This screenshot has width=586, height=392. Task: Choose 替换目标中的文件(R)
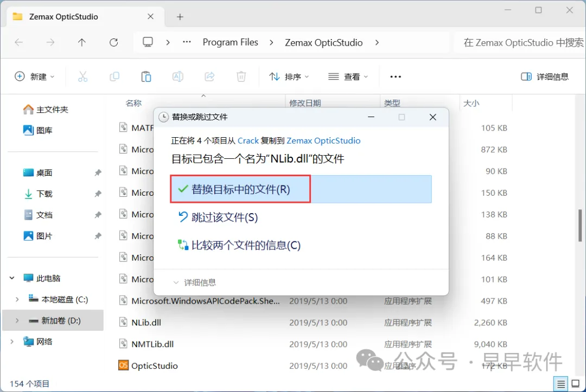point(301,189)
